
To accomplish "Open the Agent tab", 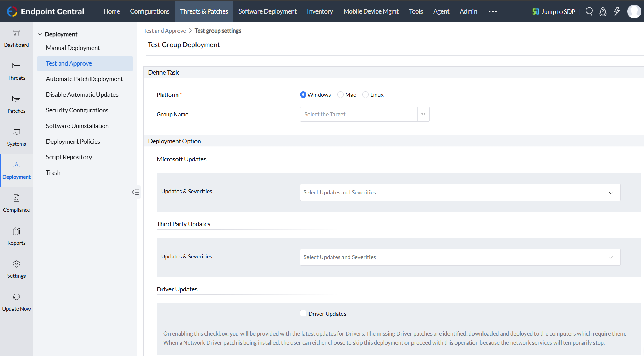I will click(x=441, y=11).
